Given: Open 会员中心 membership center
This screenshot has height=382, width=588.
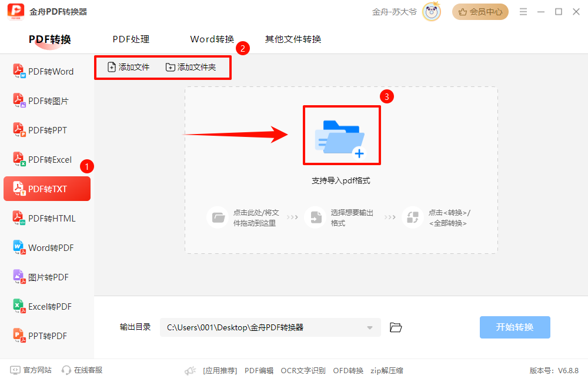Looking at the screenshot, I should [x=480, y=12].
